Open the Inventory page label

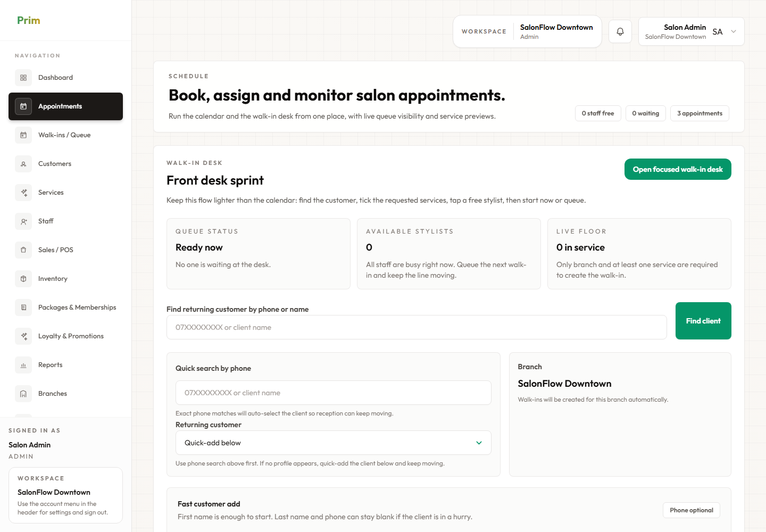pos(53,279)
